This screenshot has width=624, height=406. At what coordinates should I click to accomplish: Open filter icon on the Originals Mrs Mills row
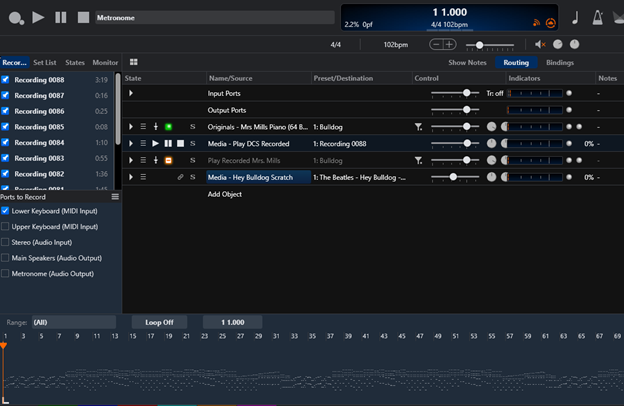pyautogui.click(x=418, y=127)
